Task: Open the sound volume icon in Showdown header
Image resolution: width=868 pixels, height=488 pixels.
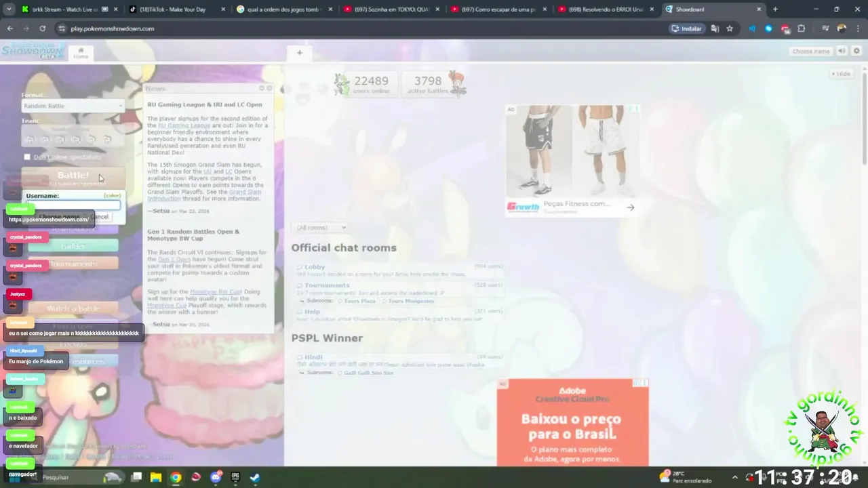Action: [x=842, y=51]
